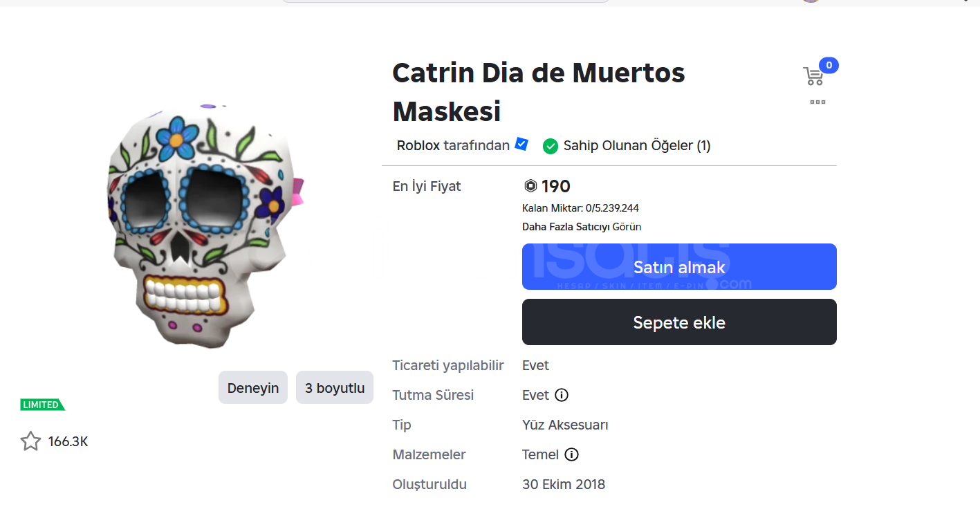Favorite the item with the star icon
Viewport: 980px width, 507px height.
pyautogui.click(x=30, y=441)
